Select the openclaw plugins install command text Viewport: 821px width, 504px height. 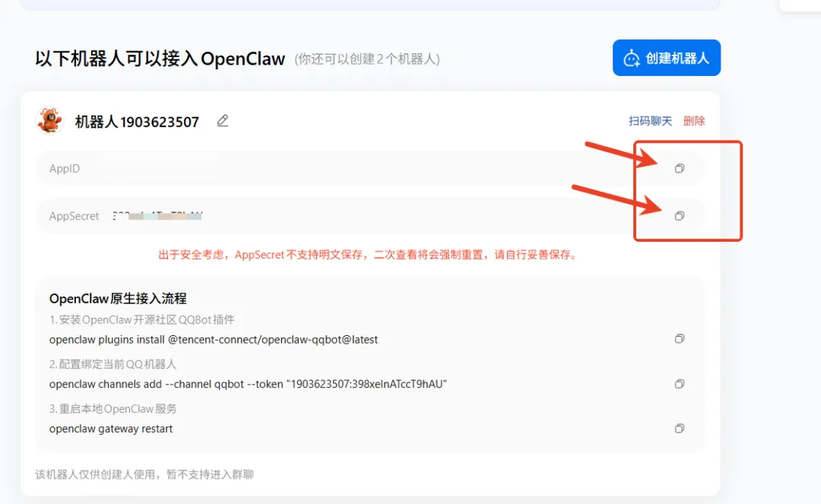pos(214,340)
